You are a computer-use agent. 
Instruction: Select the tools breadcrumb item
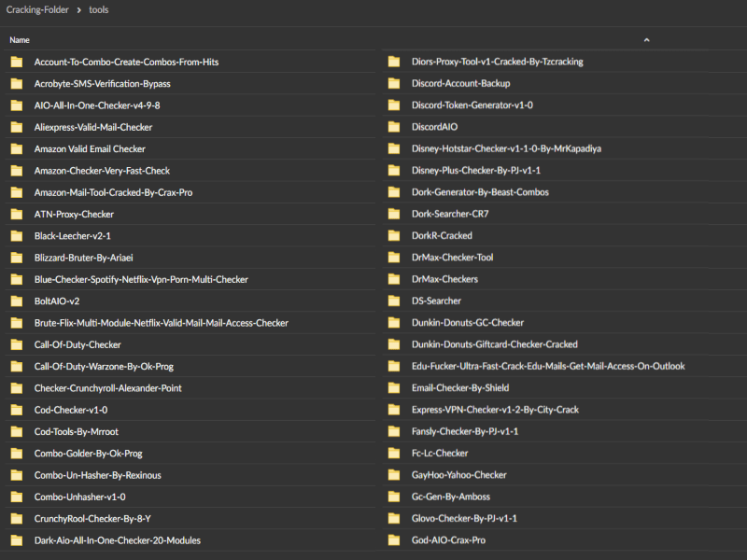point(98,10)
